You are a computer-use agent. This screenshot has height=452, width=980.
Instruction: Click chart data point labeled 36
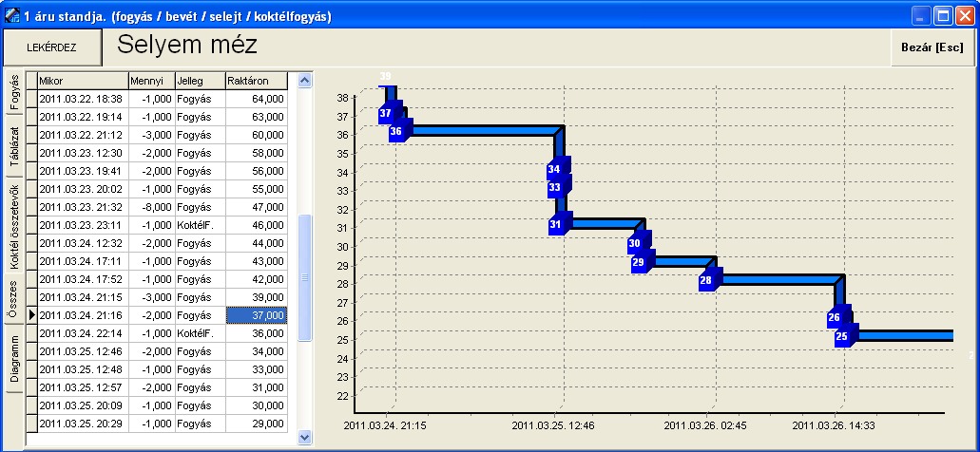397,131
